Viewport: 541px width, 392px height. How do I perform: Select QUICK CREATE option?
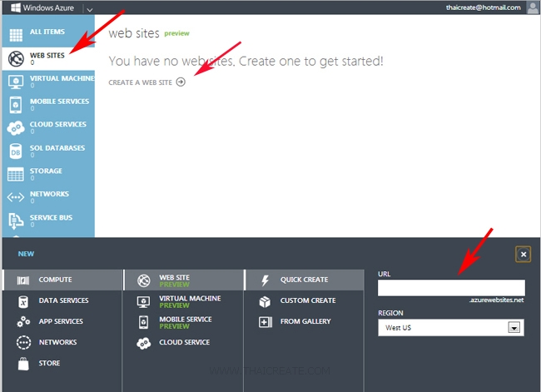click(x=305, y=280)
